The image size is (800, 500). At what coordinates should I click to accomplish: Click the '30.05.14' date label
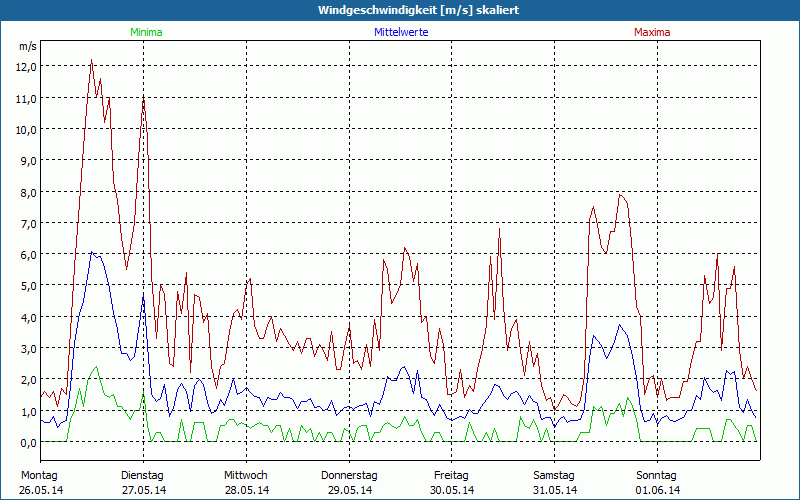click(x=452, y=490)
